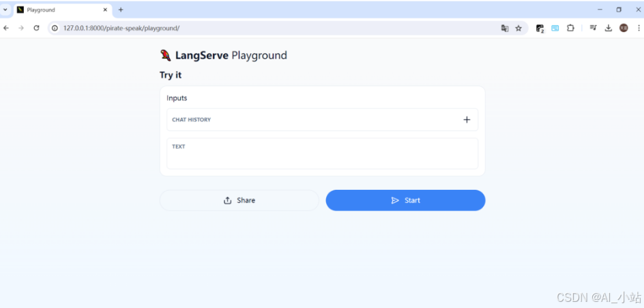
Task: Open the extensions puzzle icon
Action: point(570,28)
